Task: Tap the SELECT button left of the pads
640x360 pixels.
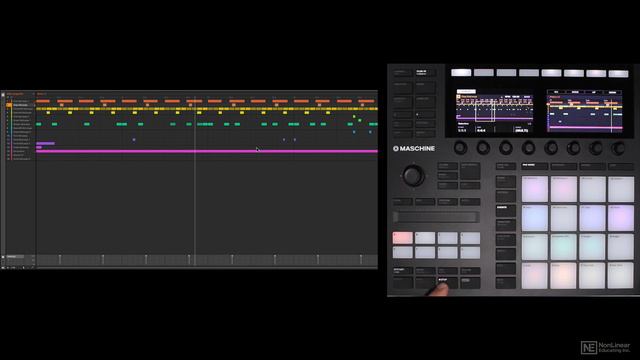Action: click(x=506, y=254)
